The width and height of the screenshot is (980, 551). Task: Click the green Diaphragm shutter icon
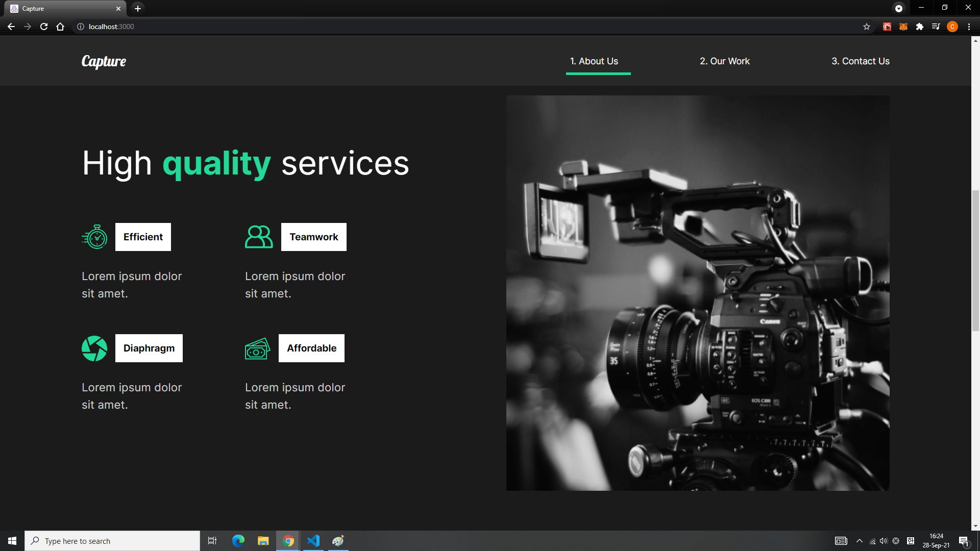tap(94, 348)
